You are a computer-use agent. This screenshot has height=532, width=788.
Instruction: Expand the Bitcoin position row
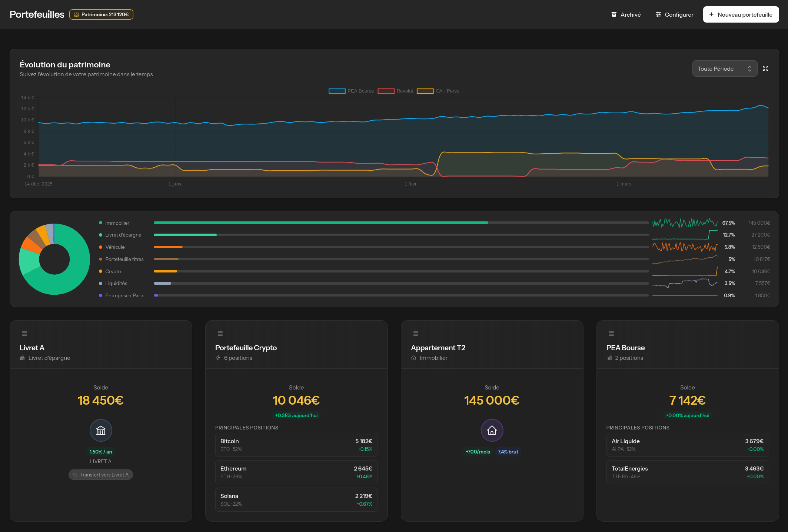coord(296,445)
